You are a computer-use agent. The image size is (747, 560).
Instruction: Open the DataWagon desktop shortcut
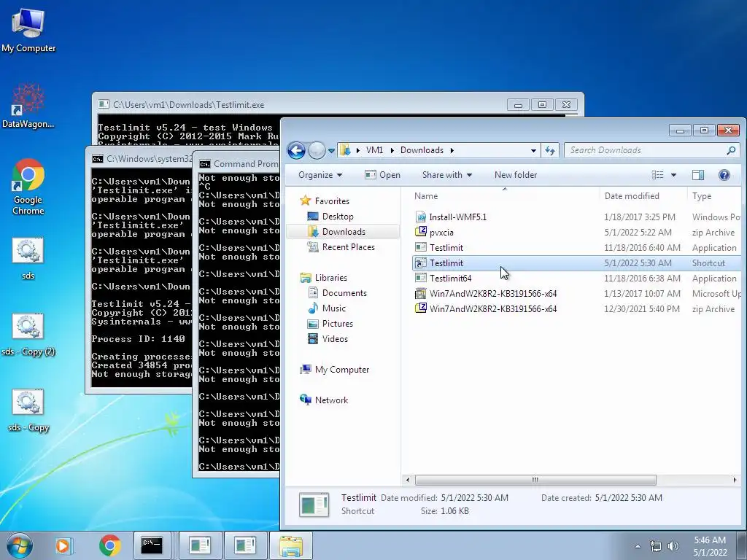tap(28, 106)
